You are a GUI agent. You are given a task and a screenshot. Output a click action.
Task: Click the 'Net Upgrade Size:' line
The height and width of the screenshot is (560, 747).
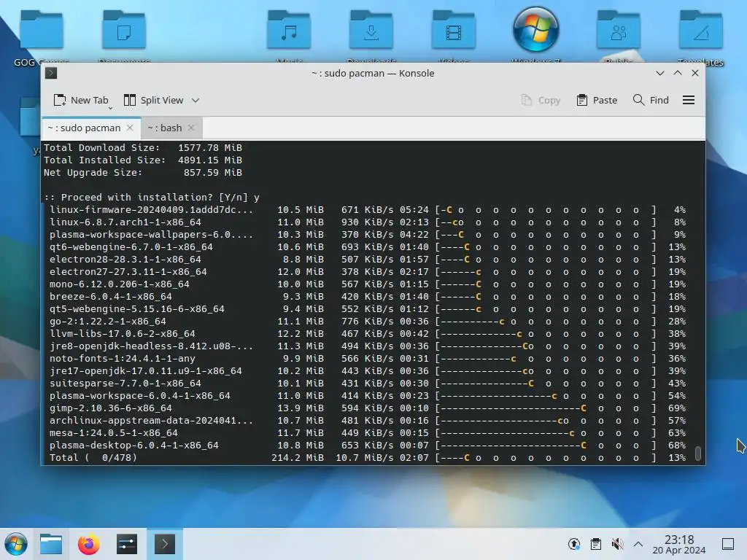point(143,172)
